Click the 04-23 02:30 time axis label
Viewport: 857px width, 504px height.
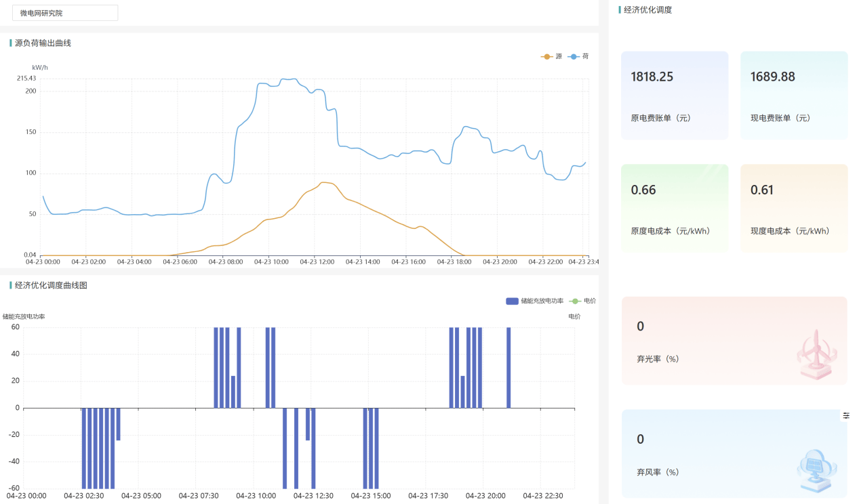(x=84, y=496)
